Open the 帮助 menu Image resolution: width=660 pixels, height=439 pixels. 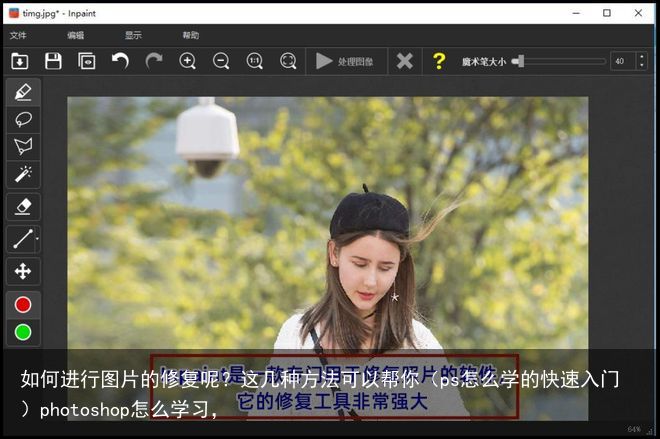[191, 35]
